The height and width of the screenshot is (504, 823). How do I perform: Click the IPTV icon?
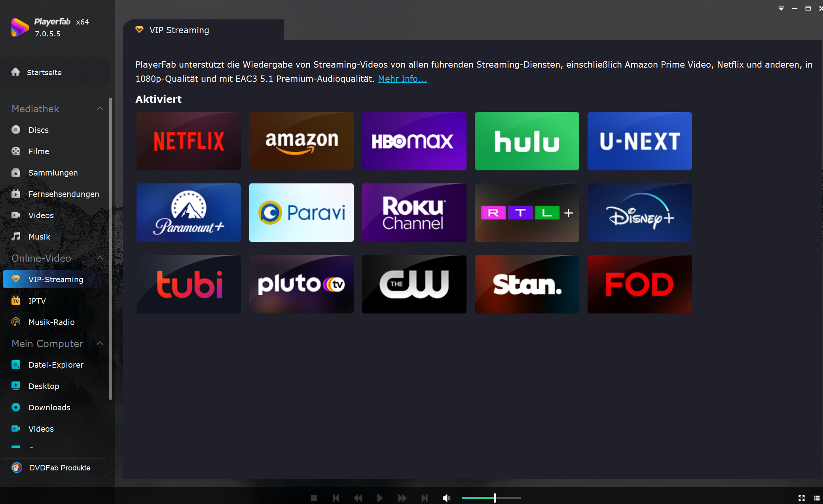(x=16, y=300)
